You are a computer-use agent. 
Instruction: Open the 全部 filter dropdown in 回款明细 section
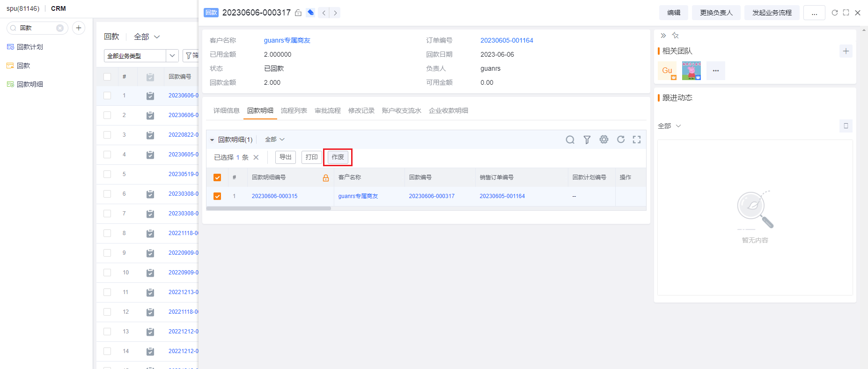coord(275,140)
